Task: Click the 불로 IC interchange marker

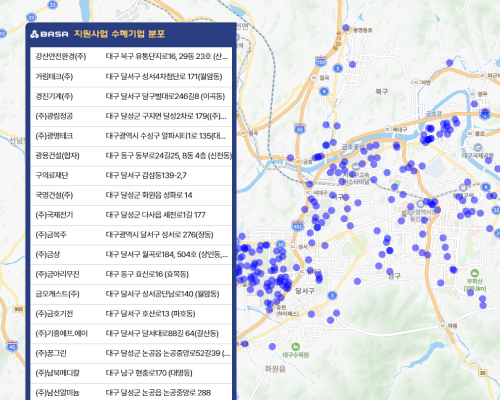Action: (x=470, y=133)
